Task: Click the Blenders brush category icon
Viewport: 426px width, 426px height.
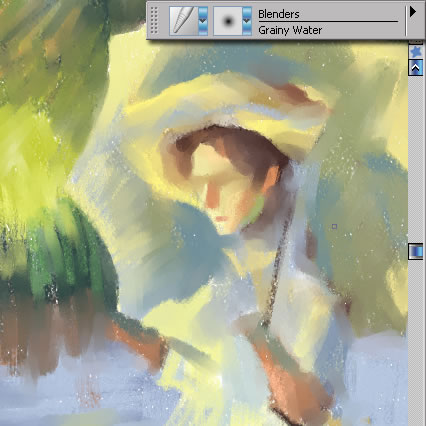Action: click(x=184, y=21)
